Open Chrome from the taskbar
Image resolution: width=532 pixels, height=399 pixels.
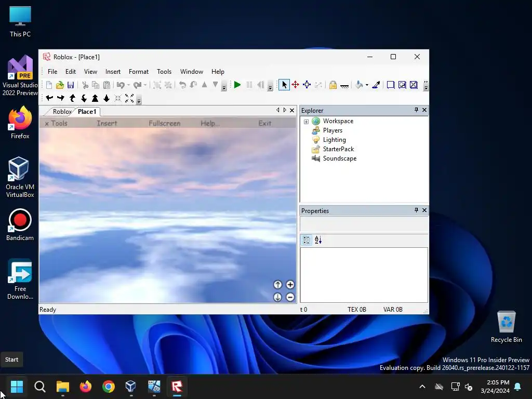tap(109, 387)
